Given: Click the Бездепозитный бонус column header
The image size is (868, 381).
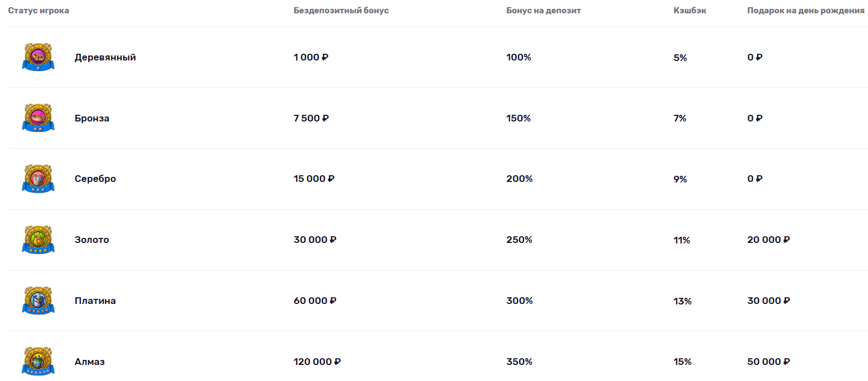Looking at the screenshot, I should point(341,11).
